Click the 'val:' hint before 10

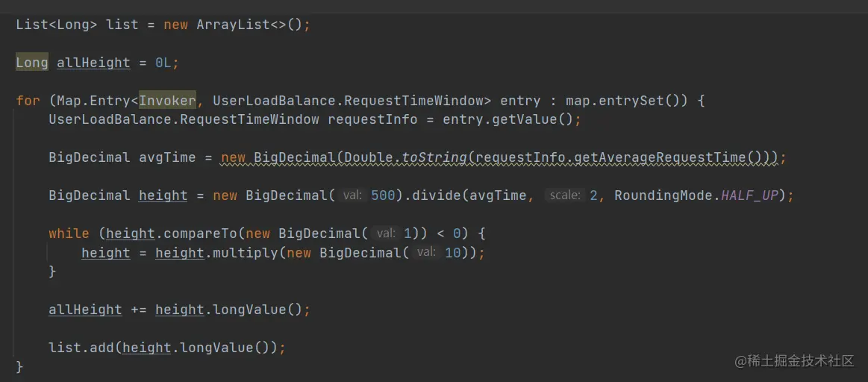426,253
